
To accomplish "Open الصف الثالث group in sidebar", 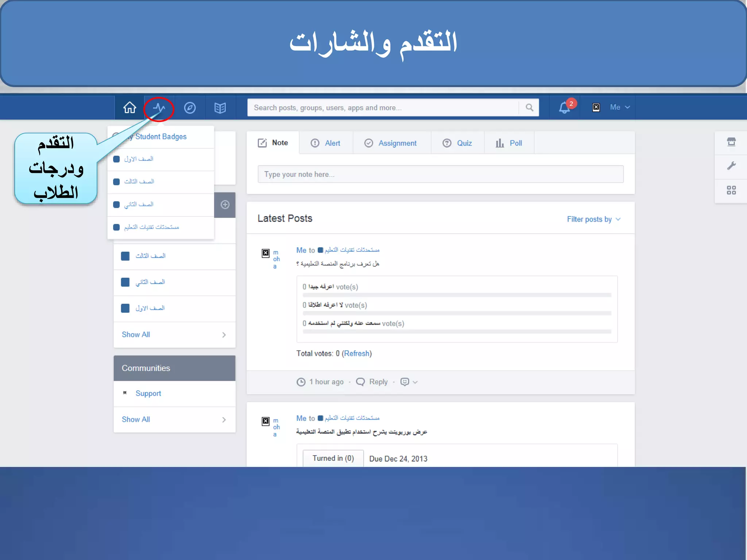I will tap(174, 256).
